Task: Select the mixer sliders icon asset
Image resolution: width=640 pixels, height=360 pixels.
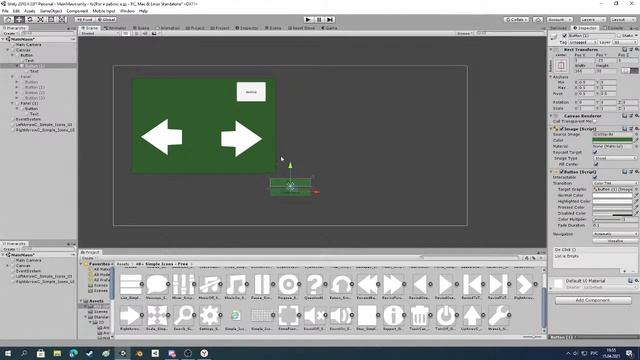Action: tap(183, 284)
